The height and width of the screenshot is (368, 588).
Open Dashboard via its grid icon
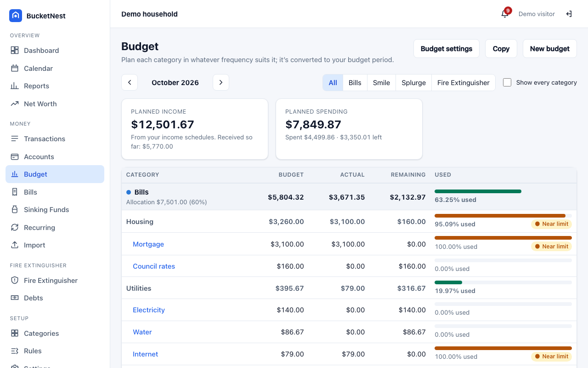[x=15, y=51]
